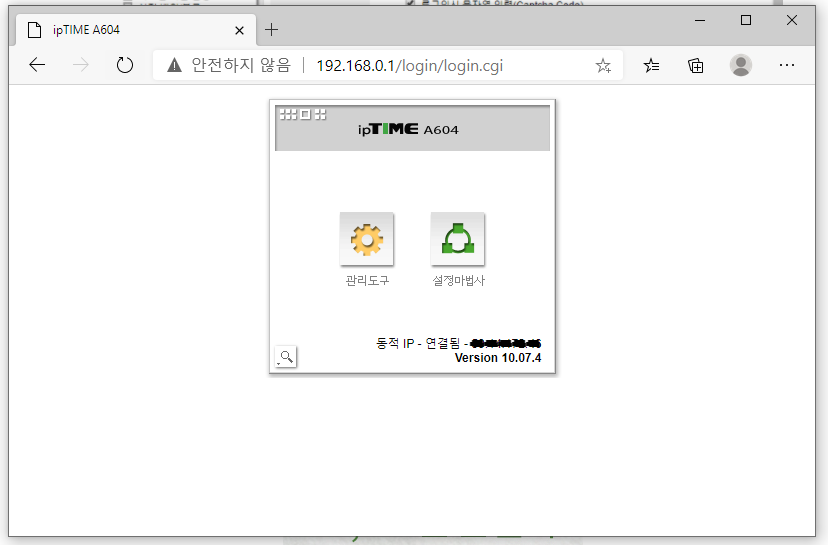Close the browser window
The height and width of the screenshot is (545, 828).
pos(792,20)
